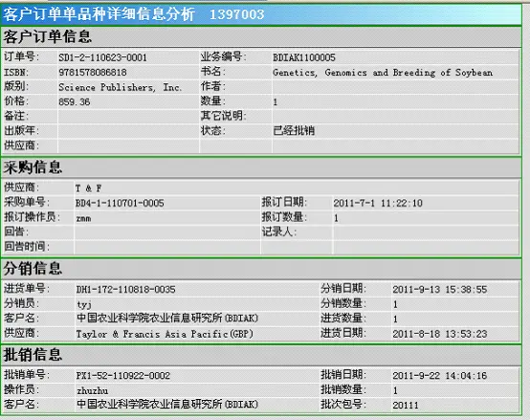Click wholesale order number PX1-52-110922-0002

tap(123, 376)
